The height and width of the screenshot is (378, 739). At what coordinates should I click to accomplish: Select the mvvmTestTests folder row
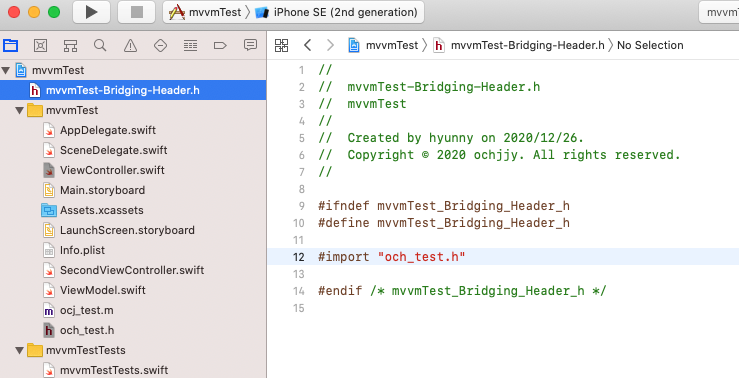pos(133,350)
